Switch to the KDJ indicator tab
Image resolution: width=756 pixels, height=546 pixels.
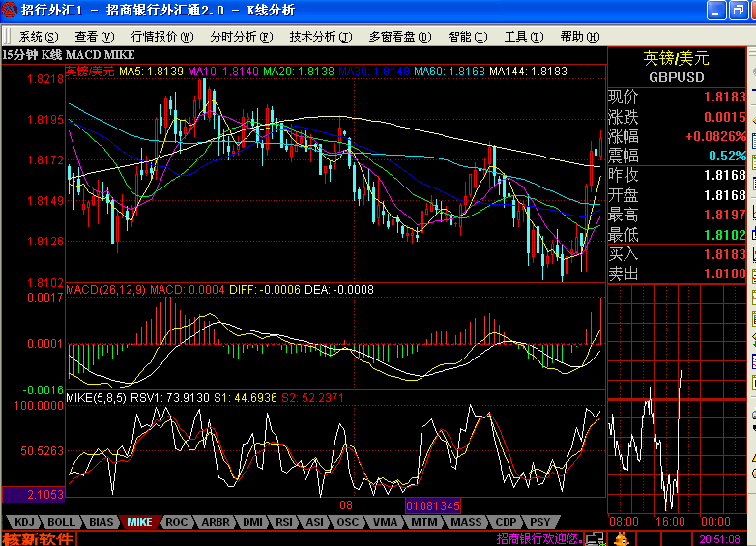(x=24, y=522)
